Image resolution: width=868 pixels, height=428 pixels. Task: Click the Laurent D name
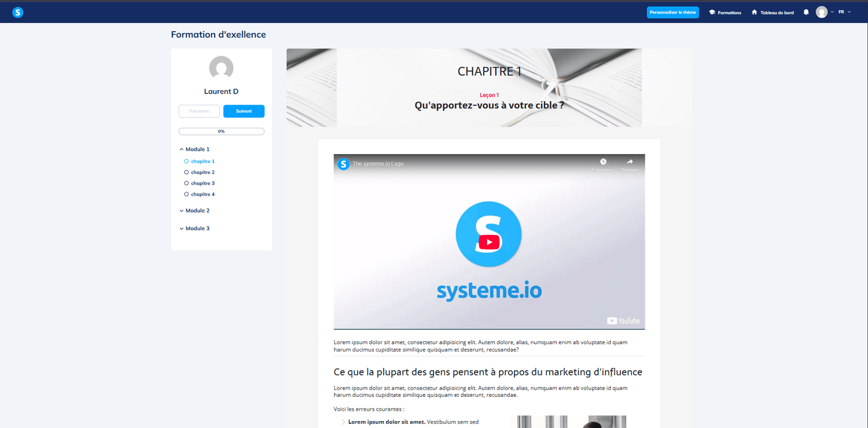[x=221, y=91]
